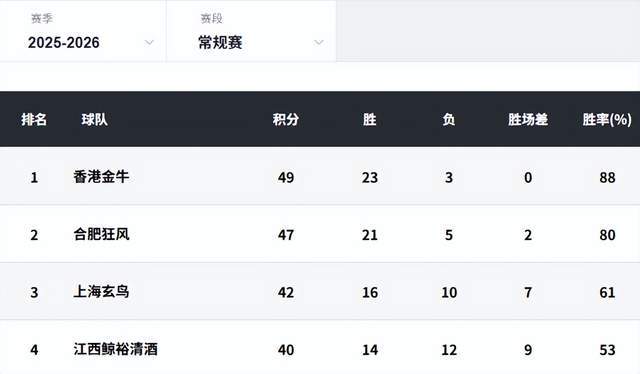Sort by 胜场差 column header
The height and width of the screenshot is (374, 640).
pyautogui.click(x=528, y=120)
